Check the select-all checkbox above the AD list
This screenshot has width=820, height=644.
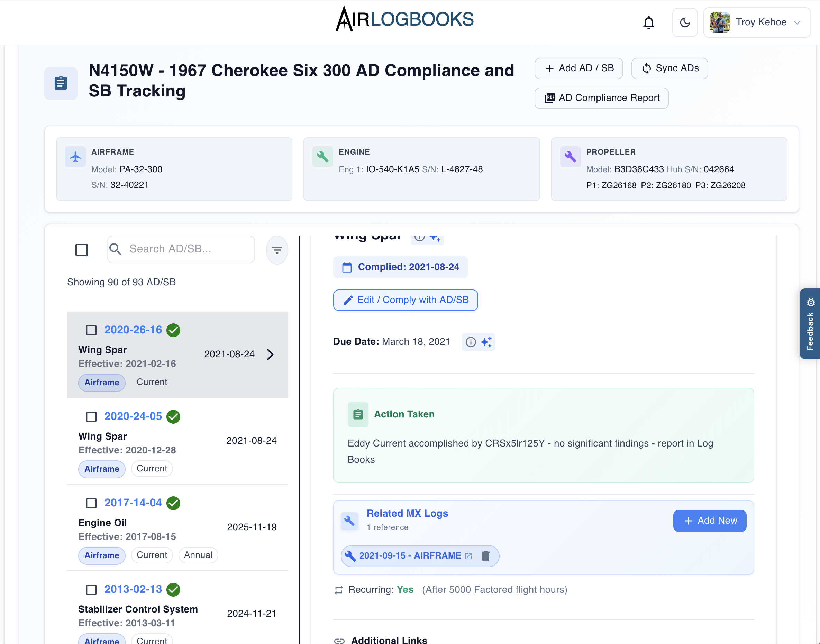[x=81, y=250]
